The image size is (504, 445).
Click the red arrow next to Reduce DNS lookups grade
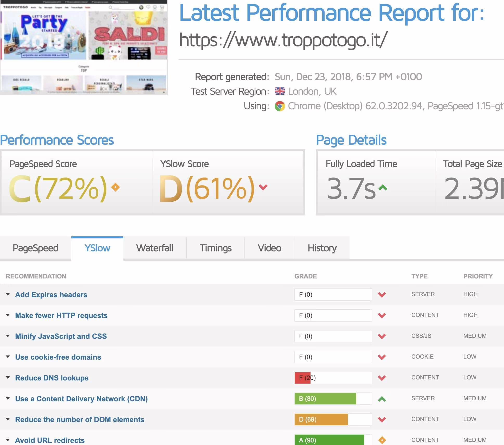point(382,378)
